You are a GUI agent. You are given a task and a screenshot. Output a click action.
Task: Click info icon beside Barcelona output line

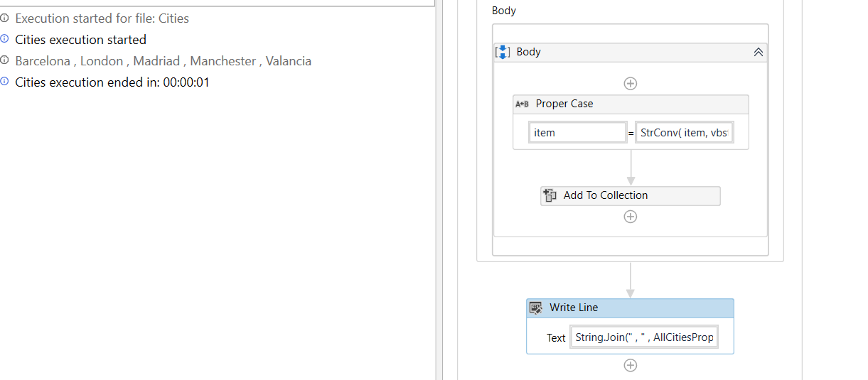click(4, 60)
